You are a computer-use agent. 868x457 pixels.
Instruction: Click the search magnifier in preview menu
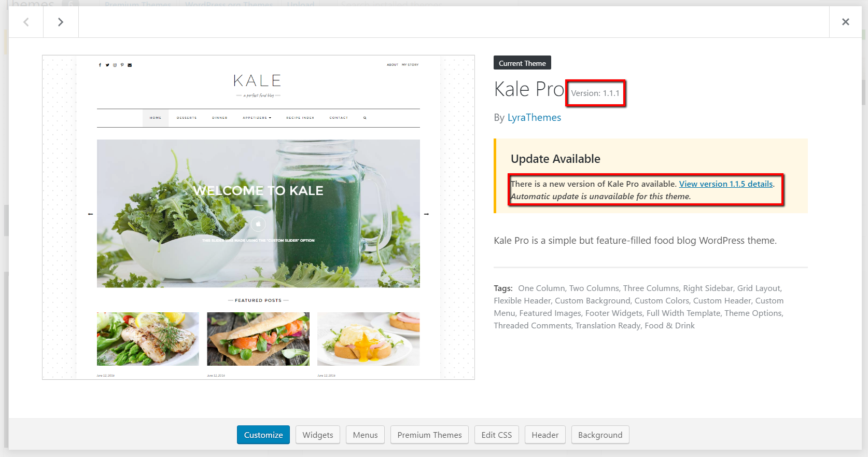tap(365, 118)
